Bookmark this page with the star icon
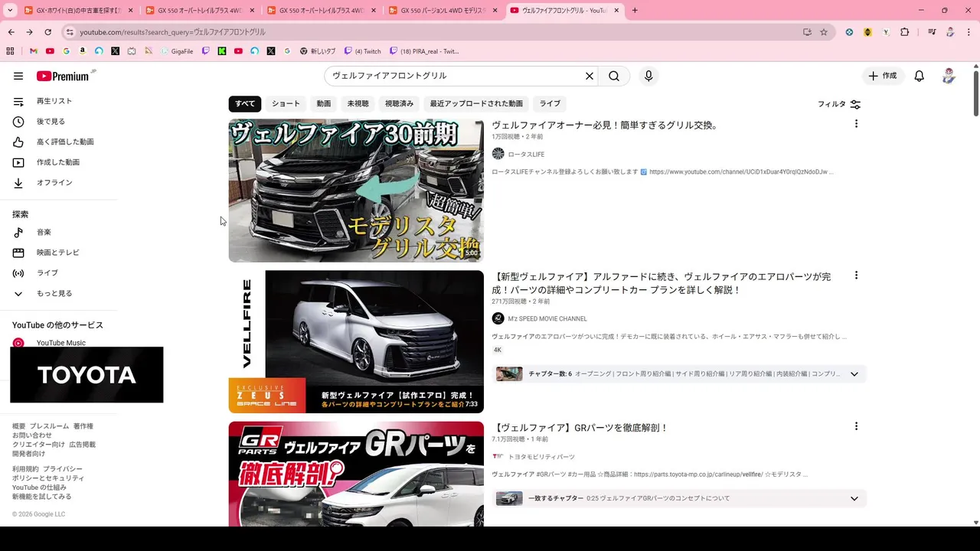 [x=824, y=32]
